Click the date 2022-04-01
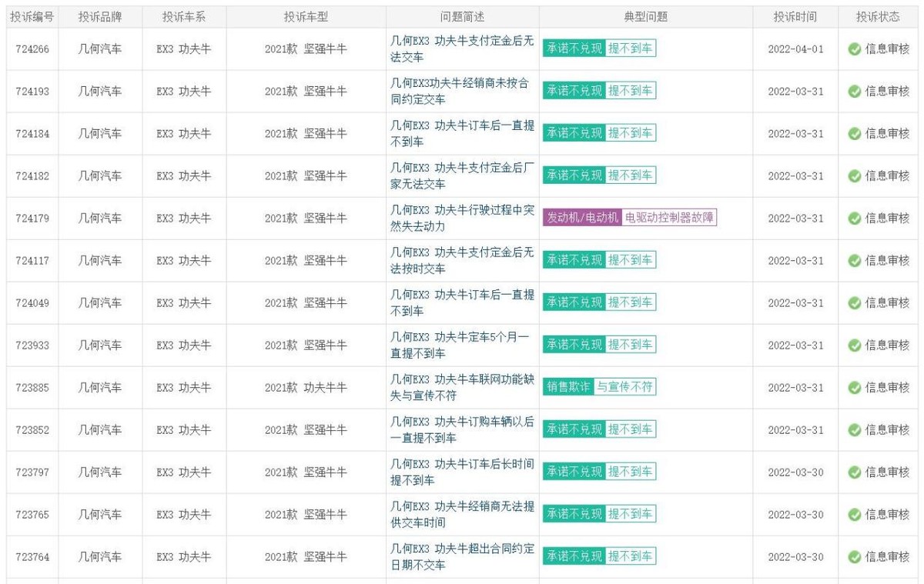924x584 pixels. 795,49
